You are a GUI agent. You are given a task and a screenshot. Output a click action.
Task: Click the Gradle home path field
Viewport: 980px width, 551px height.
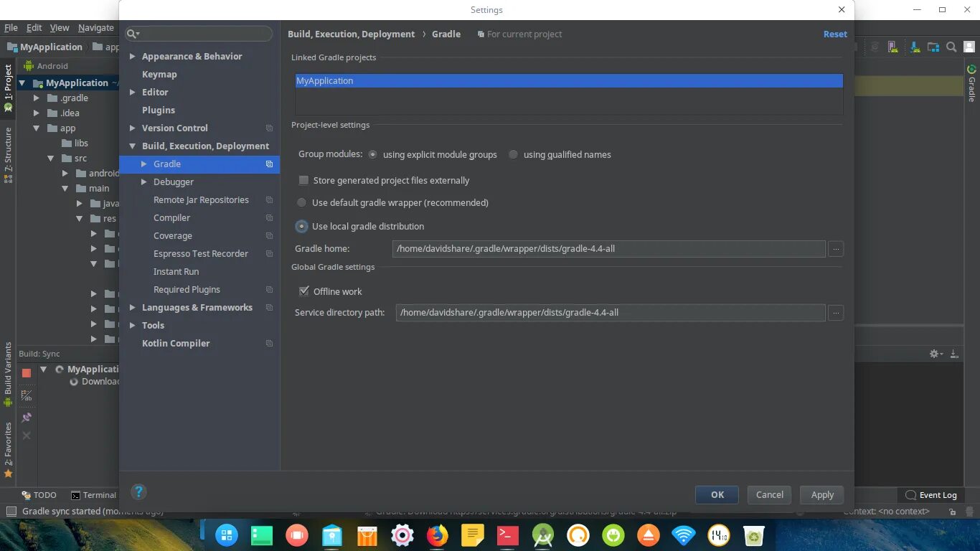click(x=609, y=249)
